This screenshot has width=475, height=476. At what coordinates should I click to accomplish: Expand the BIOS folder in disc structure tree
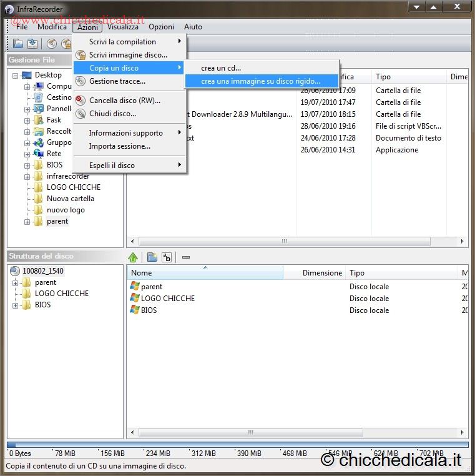click(16, 305)
